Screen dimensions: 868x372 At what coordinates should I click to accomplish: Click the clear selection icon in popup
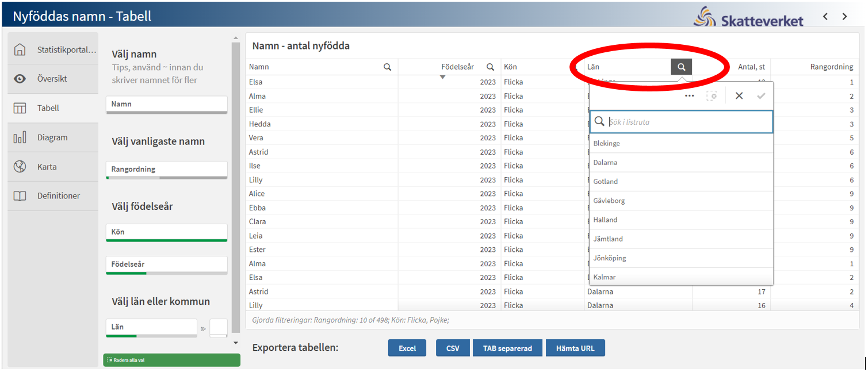(x=712, y=96)
